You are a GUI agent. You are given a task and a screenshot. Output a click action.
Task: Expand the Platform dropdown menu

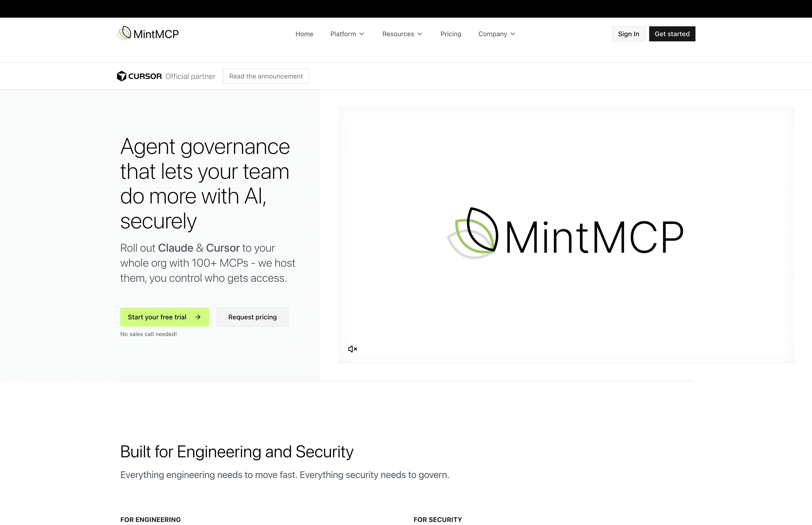(x=343, y=34)
